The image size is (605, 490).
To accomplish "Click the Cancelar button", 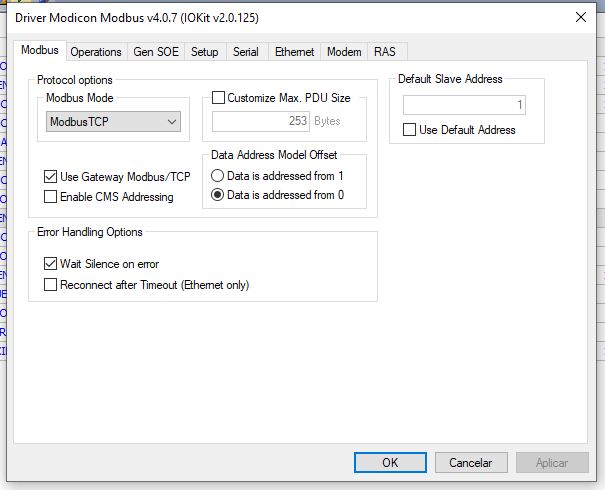I will point(471,462).
